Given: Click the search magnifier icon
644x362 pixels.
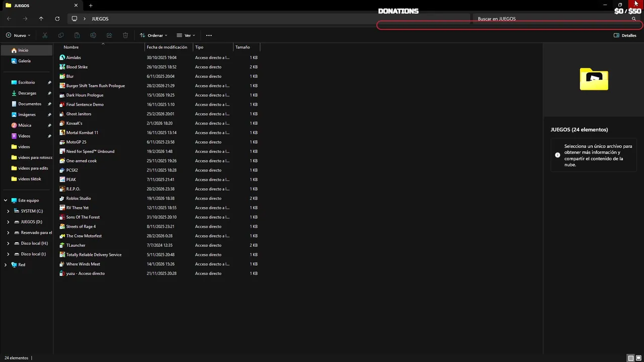Looking at the screenshot, I should click(x=634, y=19).
